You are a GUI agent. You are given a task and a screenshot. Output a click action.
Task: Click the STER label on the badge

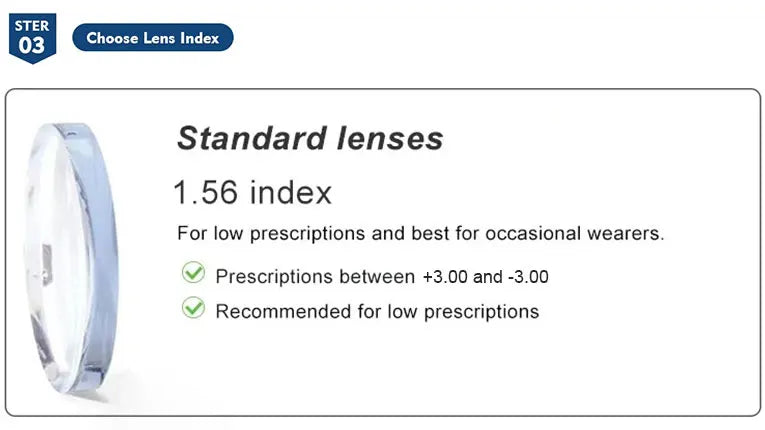point(32,25)
